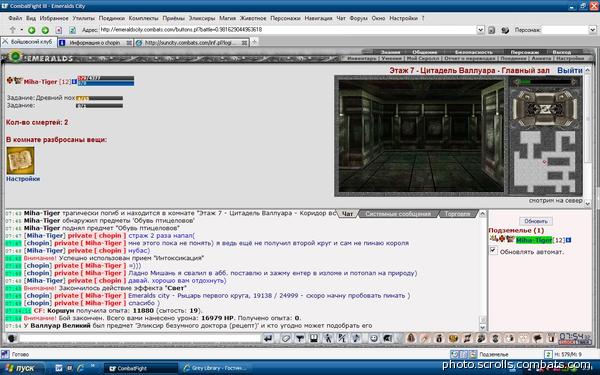The image size is (600, 375).
Task: Open the 'Животное' menu
Action: click(x=253, y=18)
